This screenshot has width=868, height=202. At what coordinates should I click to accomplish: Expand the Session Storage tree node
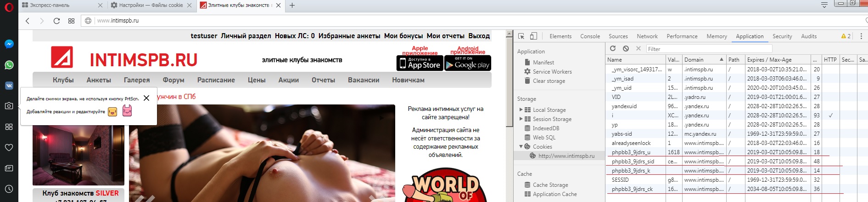[x=521, y=119]
